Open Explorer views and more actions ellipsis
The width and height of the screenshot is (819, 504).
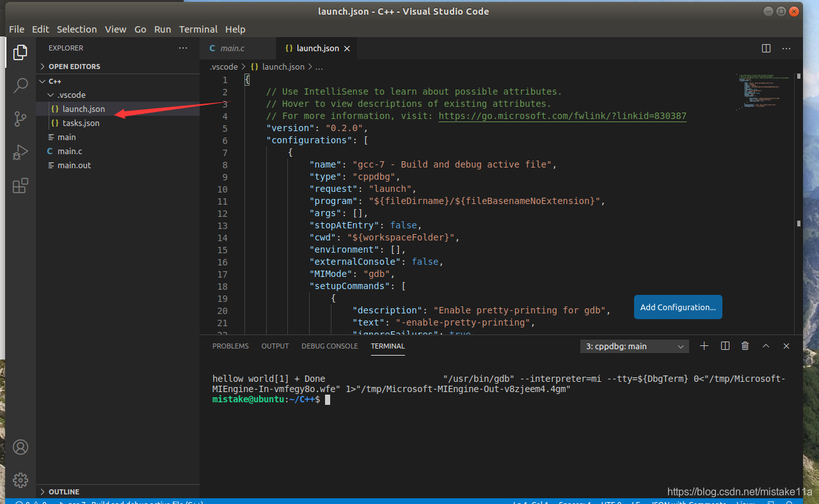[x=183, y=48]
